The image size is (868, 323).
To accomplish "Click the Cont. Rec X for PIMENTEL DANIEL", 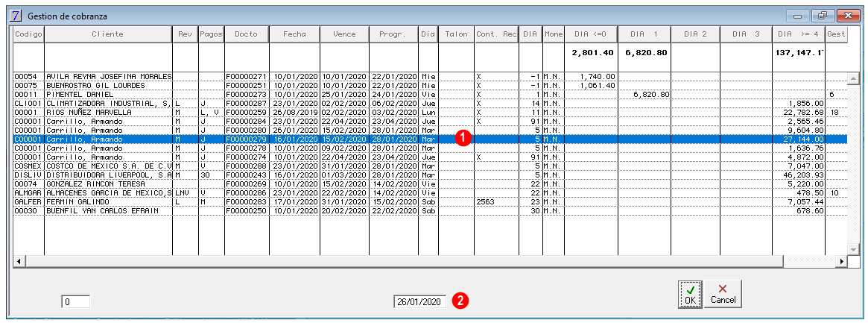I will [479, 95].
